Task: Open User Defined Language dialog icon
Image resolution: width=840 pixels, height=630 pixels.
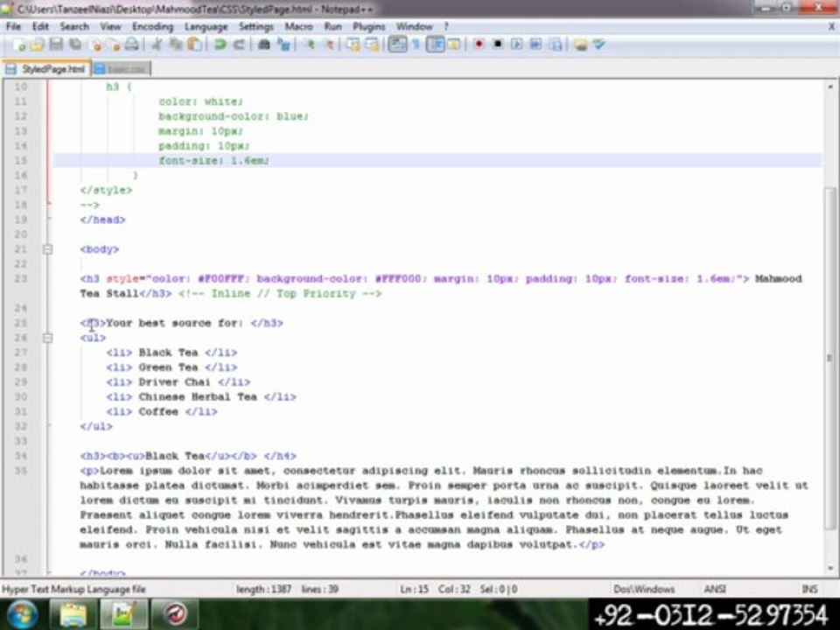Action: 454,45
